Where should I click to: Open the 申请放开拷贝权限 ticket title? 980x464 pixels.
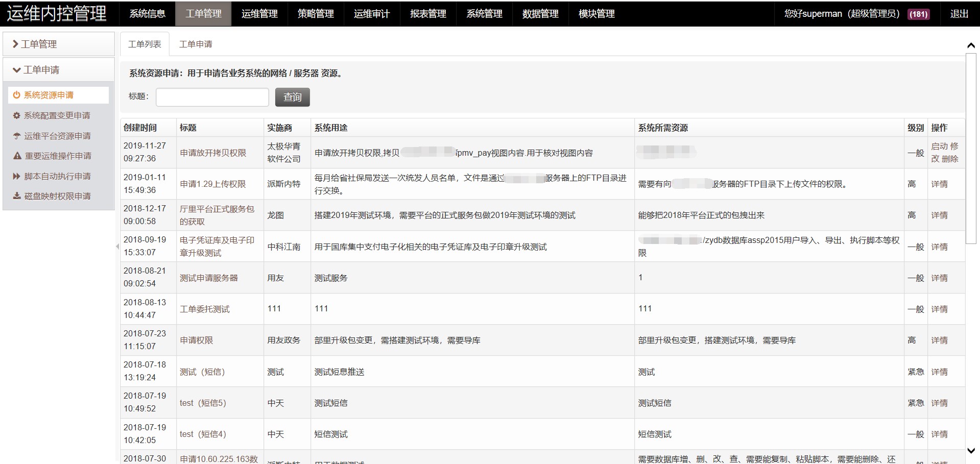[213, 153]
